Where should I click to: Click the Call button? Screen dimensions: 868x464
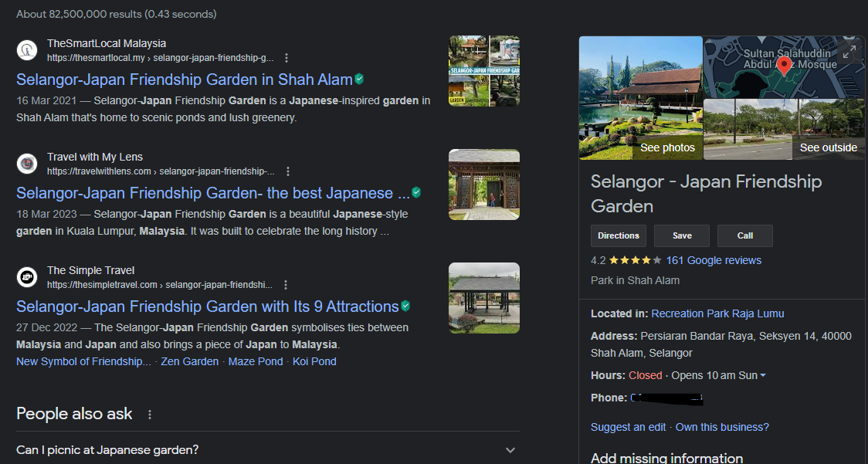tap(745, 236)
